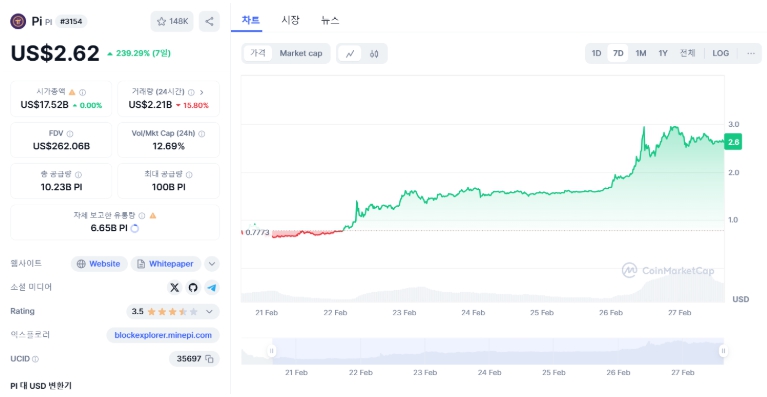767x397 pixels.
Task: Click info icon next to UCID
Action: coord(35,359)
